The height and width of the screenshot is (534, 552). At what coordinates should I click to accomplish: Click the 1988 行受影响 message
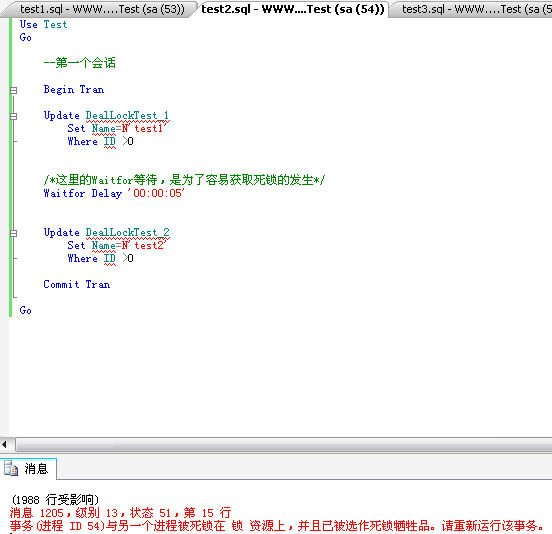pyautogui.click(x=55, y=500)
